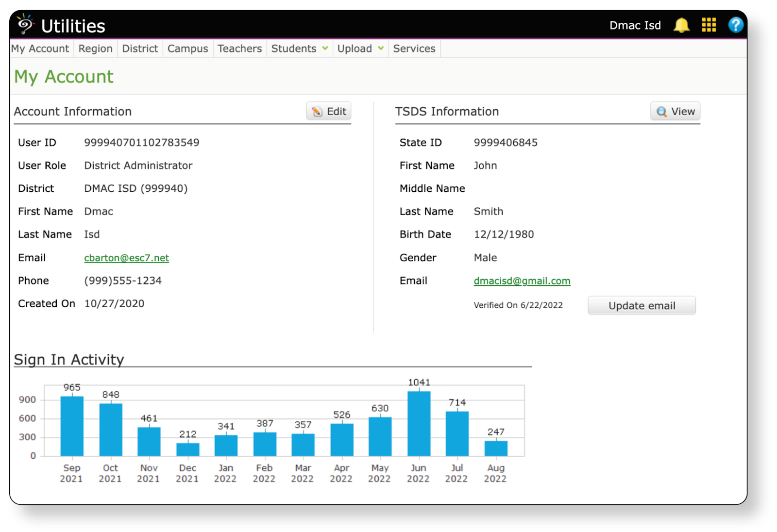Click the Jun 2022 bar labeled 1041
This screenshot has width=777, height=532.
[419, 423]
